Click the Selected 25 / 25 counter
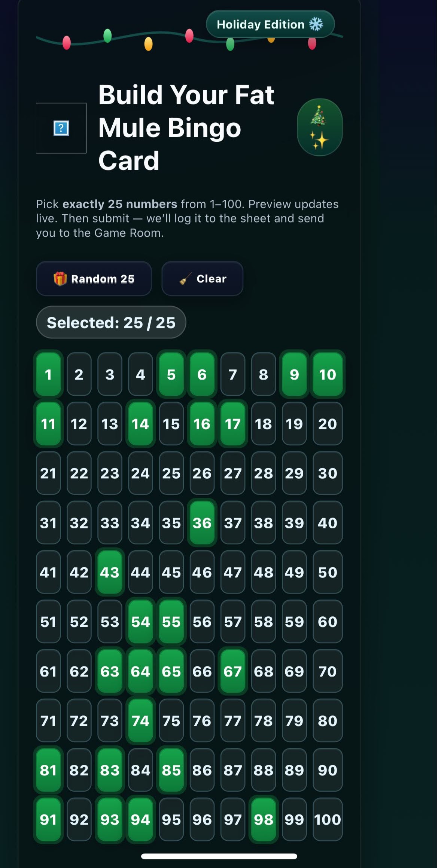438x868 pixels. tap(111, 322)
